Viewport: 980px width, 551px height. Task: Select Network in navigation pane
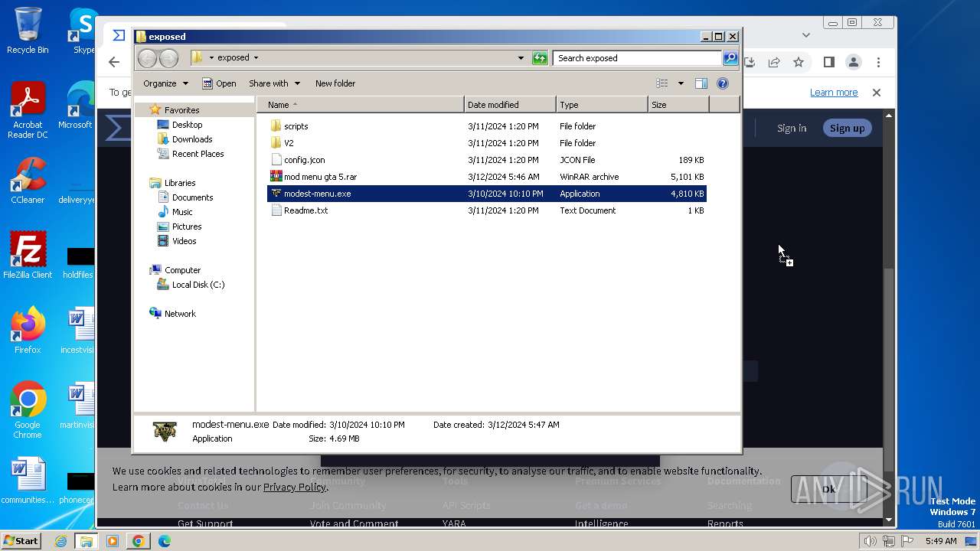coord(180,314)
